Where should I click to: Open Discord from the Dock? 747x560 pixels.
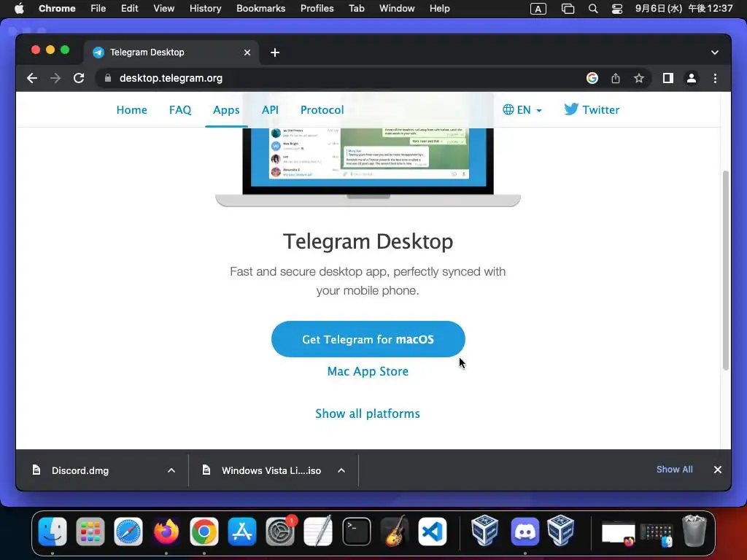tap(525, 532)
